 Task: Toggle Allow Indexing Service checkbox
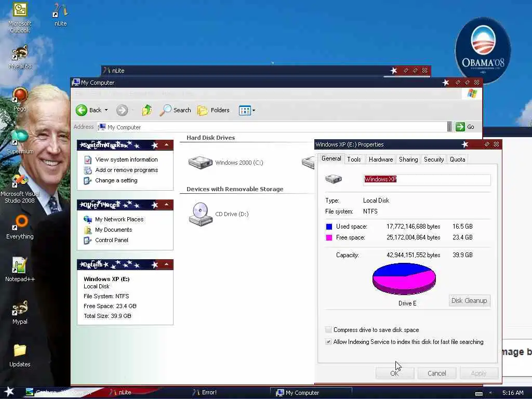click(328, 342)
